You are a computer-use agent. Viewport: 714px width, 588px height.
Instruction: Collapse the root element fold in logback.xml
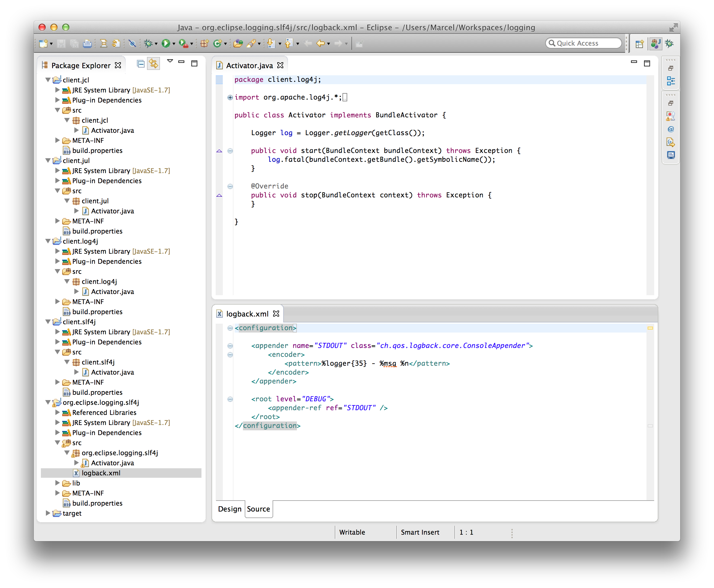tap(230, 399)
